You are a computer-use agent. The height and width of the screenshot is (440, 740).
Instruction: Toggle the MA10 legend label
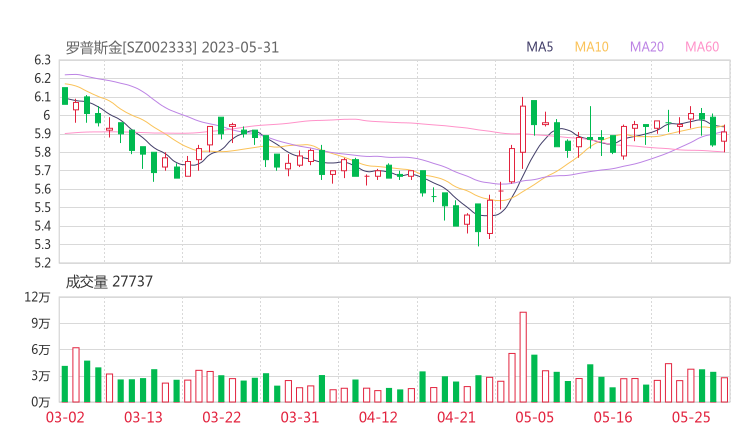pyautogui.click(x=592, y=47)
